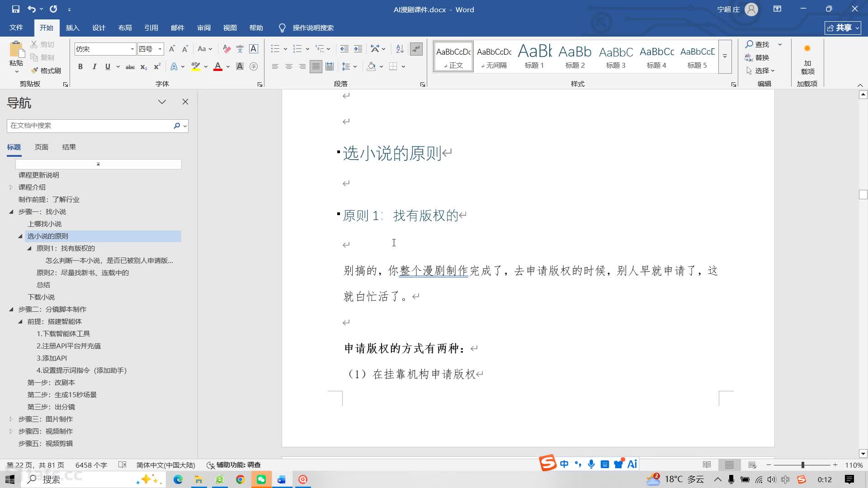Open WeChat from the taskbar
Image resolution: width=868 pixels, height=488 pixels.
click(261, 479)
